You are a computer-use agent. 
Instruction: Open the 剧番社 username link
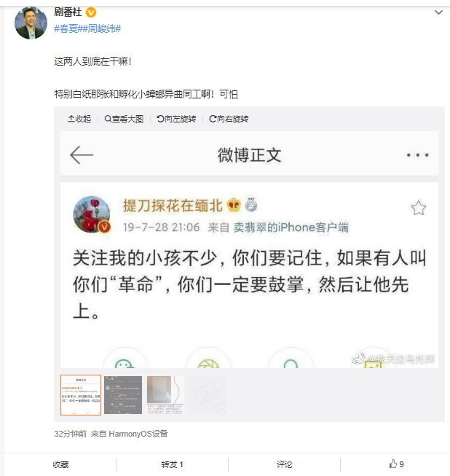[x=68, y=12]
